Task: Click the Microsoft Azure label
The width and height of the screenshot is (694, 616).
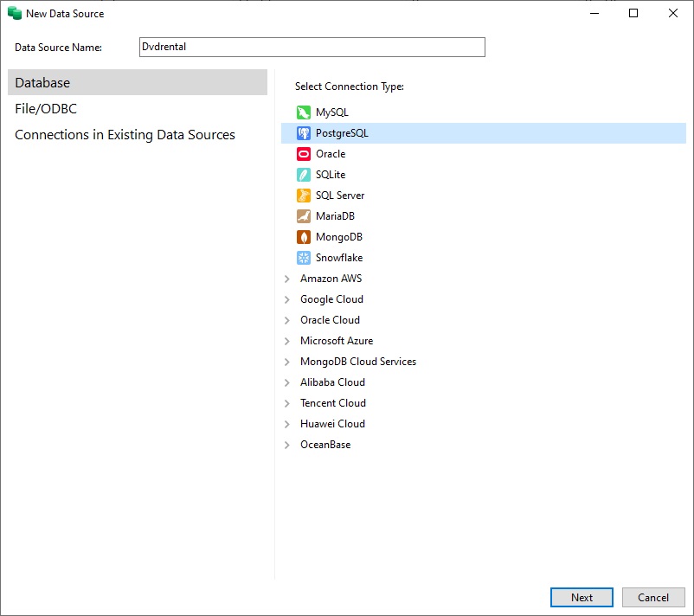Action: [x=337, y=341]
